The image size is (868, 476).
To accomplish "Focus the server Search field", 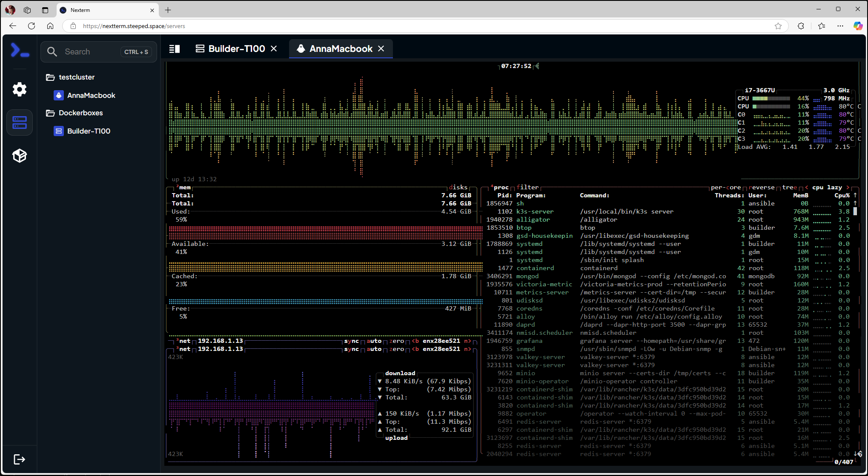I will click(x=99, y=52).
